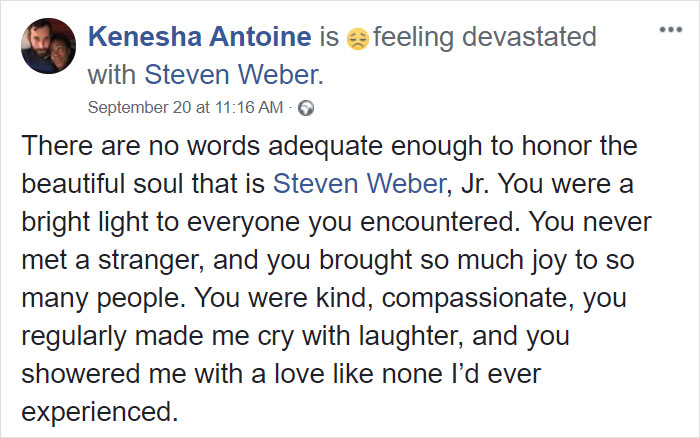Screen dimensions: 700x438
Task: Open Steven Weber link inside post body
Action: (x=359, y=184)
